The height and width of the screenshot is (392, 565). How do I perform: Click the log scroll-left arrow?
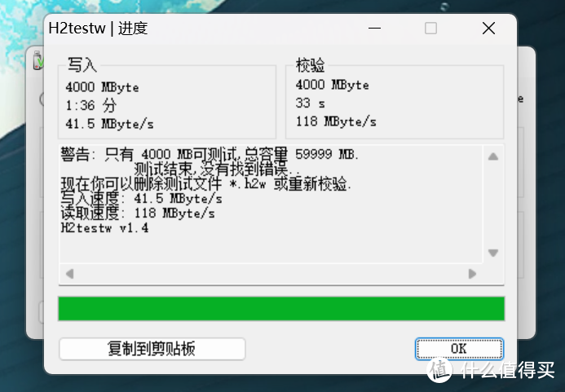coord(70,274)
